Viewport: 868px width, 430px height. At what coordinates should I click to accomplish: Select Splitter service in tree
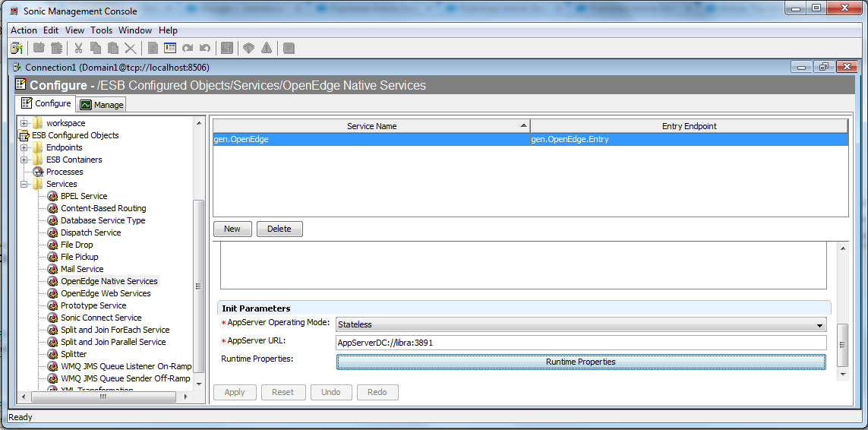click(x=74, y=355)
